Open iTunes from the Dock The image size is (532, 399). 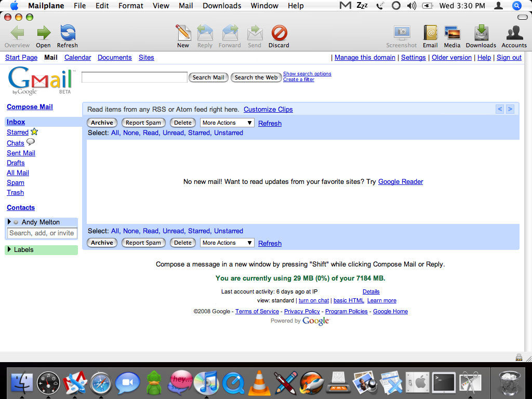pos(206,383)
